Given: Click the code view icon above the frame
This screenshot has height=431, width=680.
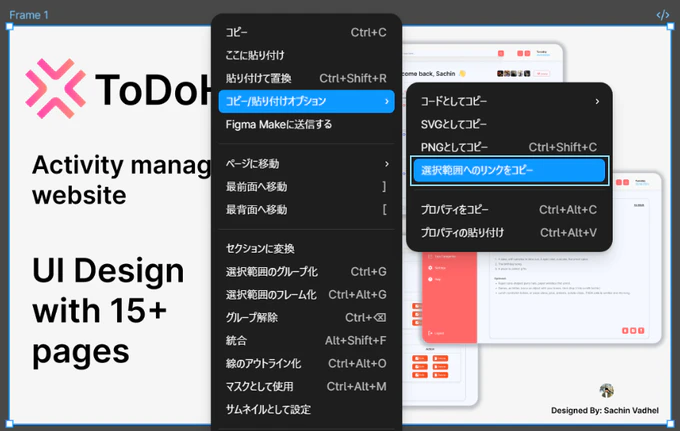Looking at the screenshot, I should (x=662, y=15).
